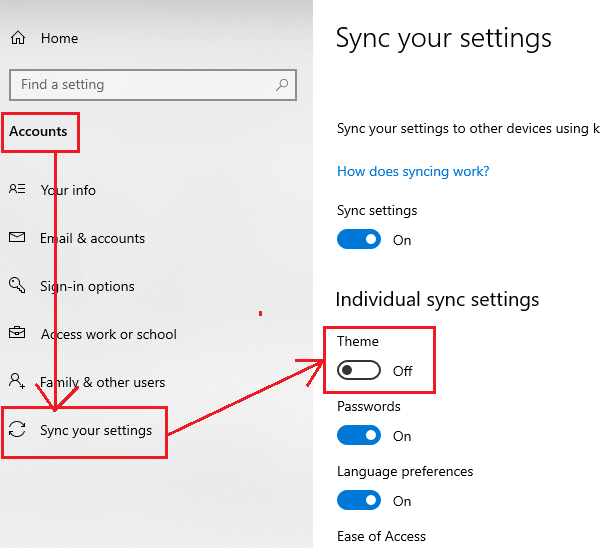Switch off Language preferences toggle
This screenshot has width=600, height=548.
pyautogui.click(x=359, y=501)
